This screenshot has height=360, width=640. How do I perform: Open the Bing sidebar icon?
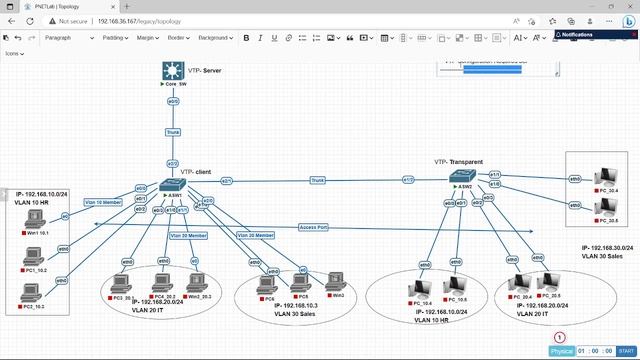(629, 21)
